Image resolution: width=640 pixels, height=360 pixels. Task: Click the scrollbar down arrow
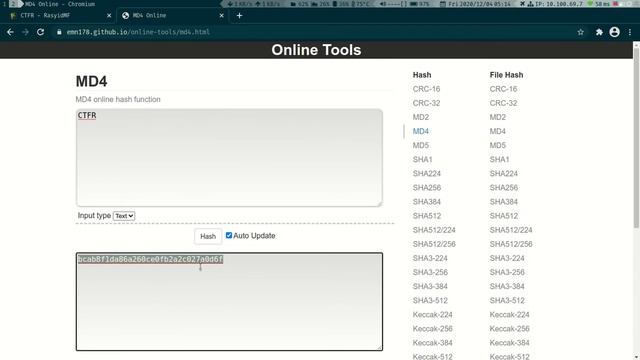(636, 357)
